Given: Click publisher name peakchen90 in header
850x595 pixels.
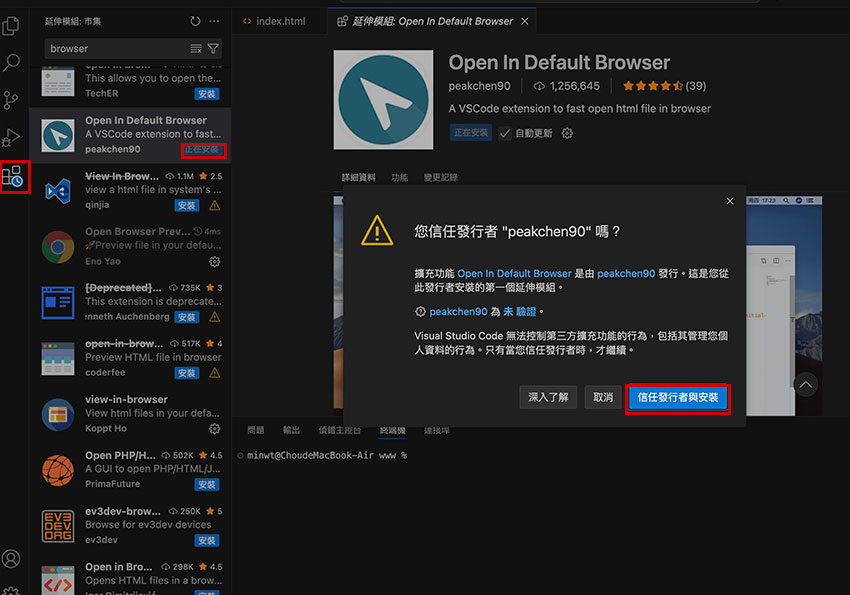Looking at the screenshot, I should [x=479, y=86].
